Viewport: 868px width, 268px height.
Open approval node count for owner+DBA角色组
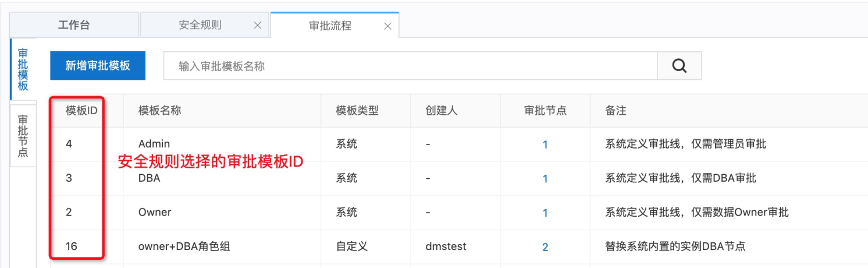point(545,247)
